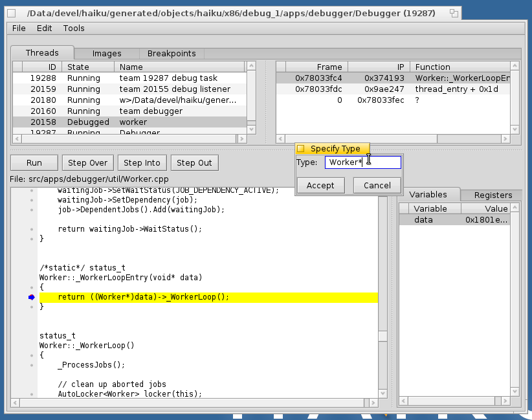Sort threads by ID column header
Image resolution: width=532 pixels, height=420 pixels.
tap(42, 67)
